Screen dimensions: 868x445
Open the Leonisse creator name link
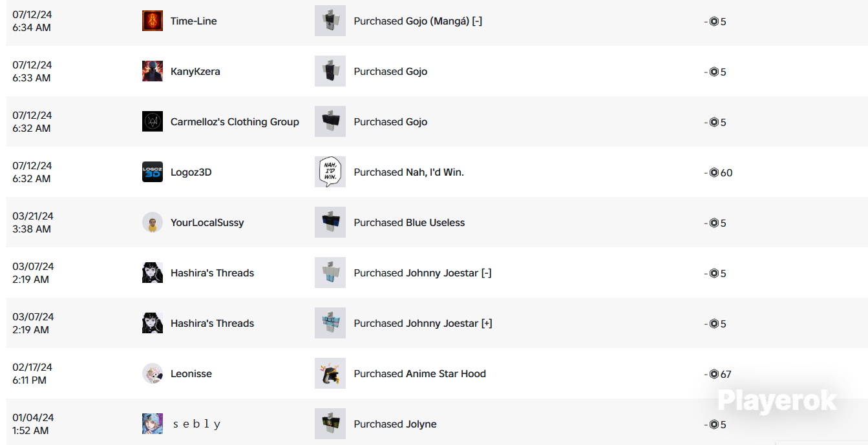191,373
